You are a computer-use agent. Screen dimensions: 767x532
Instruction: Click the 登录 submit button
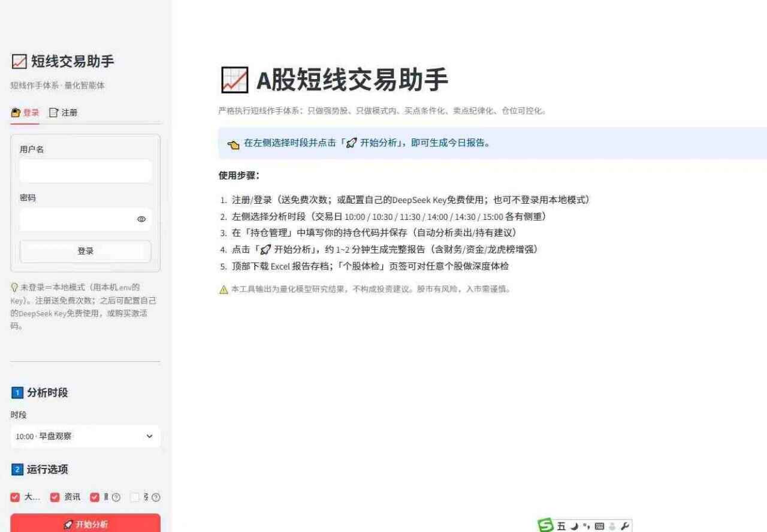85,252
